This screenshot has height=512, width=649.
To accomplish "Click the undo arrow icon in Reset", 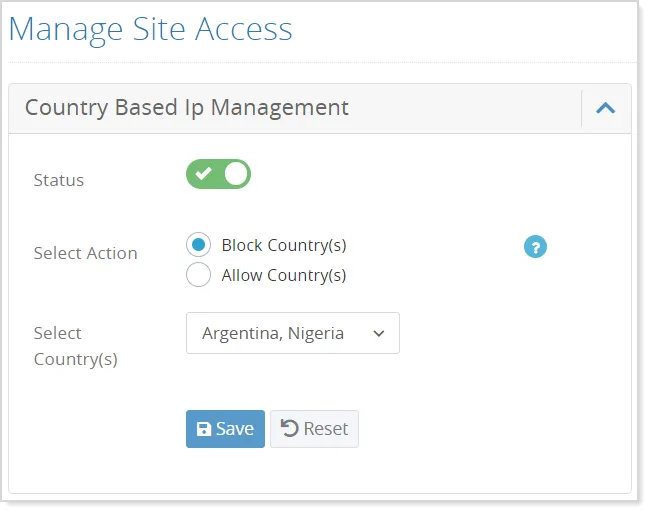I will click(289, 429).
